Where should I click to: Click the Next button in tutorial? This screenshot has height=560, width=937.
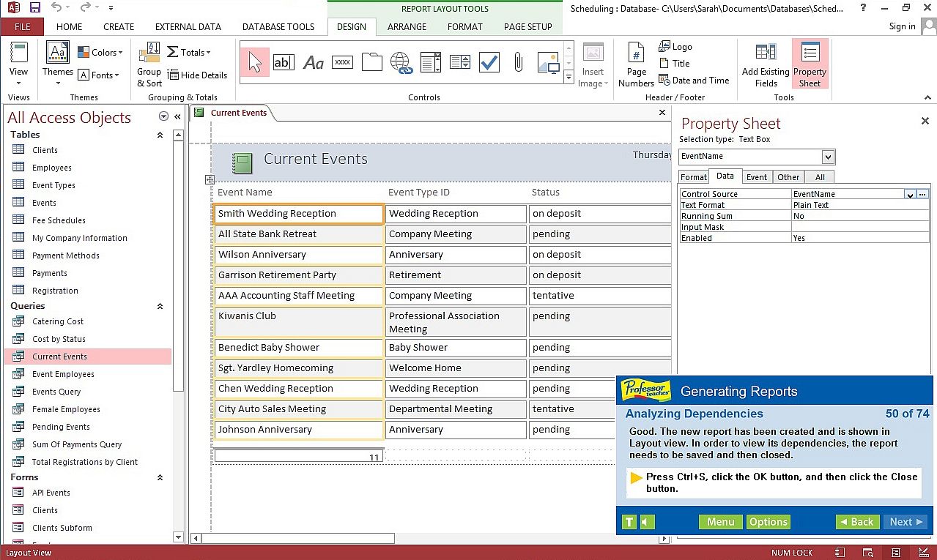907,522
